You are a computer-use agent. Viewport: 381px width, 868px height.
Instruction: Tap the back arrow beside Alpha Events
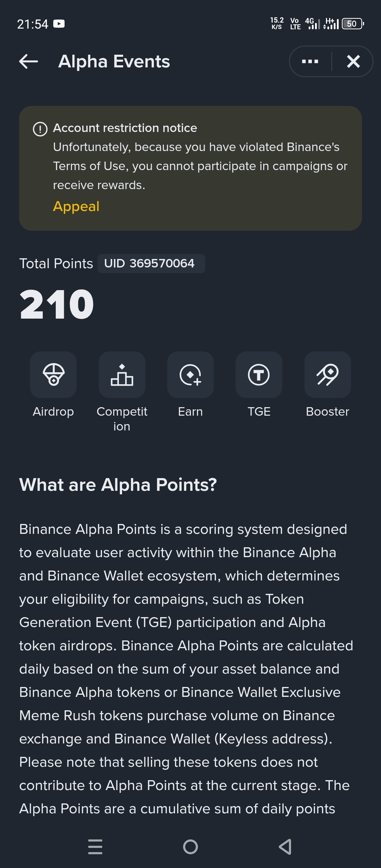[29, 61]
